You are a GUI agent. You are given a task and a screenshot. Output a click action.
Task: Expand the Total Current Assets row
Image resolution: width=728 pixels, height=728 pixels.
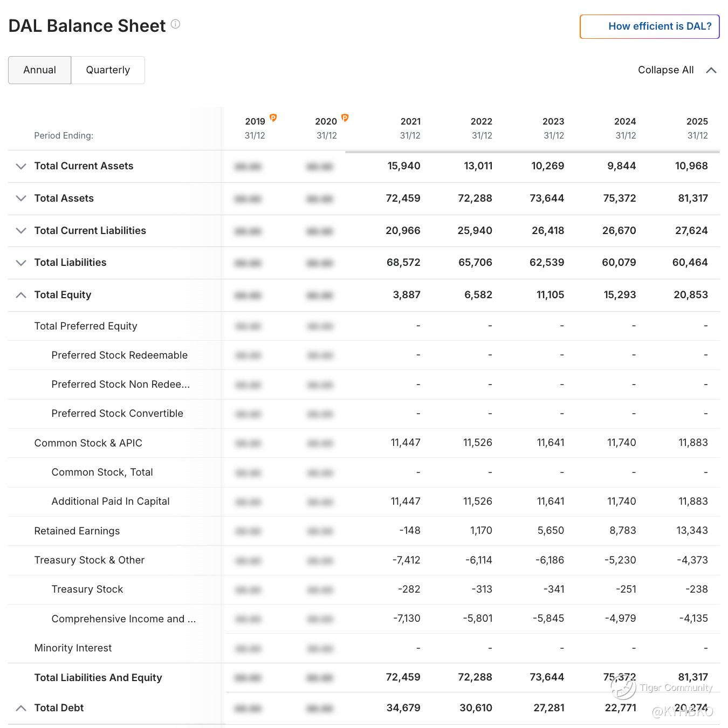coord(21,166)
